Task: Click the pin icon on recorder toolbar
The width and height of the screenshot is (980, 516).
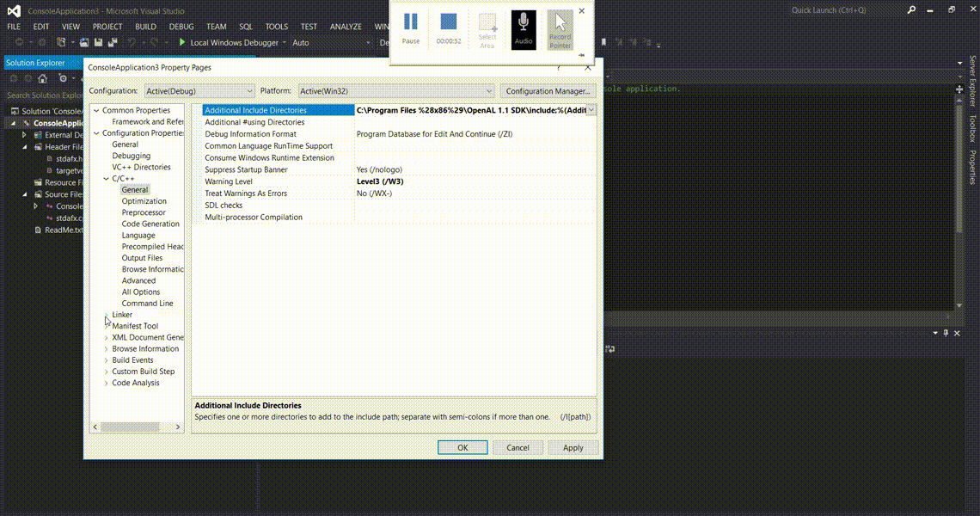Action: (581, 55)
